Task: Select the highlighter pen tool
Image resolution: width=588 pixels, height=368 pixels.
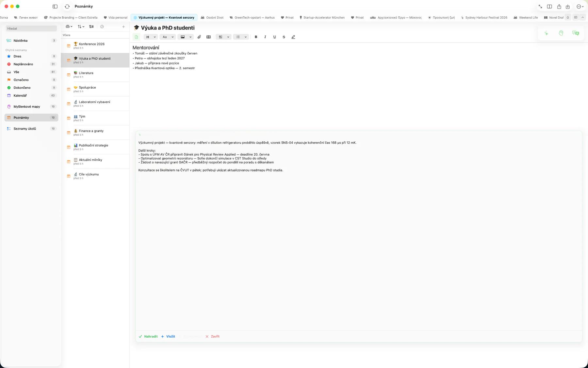Action: tap(293, 37)
